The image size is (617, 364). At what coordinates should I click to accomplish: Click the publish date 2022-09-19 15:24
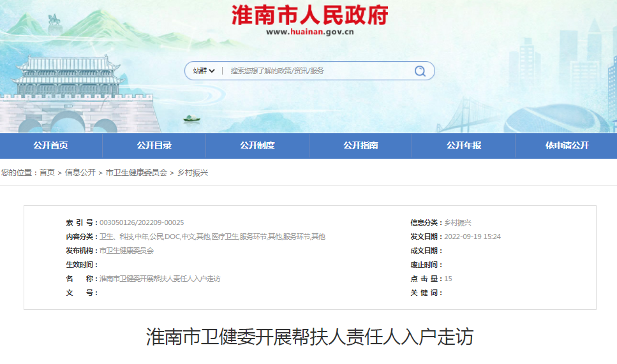[x=473, y=237]
